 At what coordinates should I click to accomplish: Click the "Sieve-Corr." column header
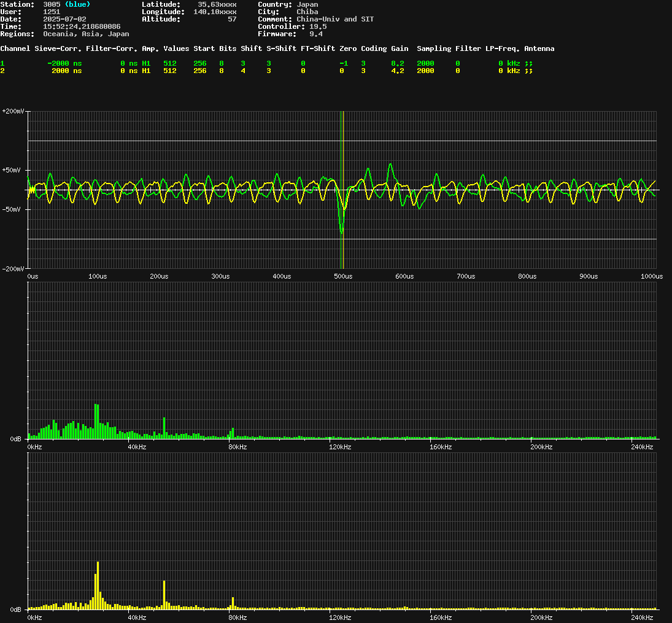pos(58,48)
